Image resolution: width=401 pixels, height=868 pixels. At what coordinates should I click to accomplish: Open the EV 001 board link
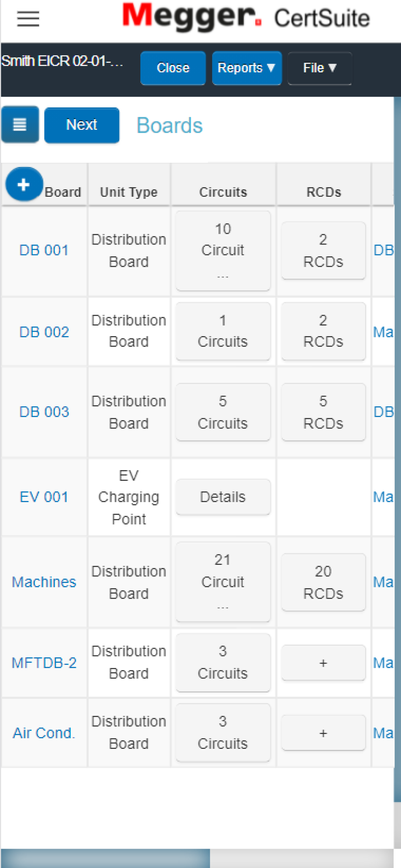pyautogui.click(x=44, y=497)
